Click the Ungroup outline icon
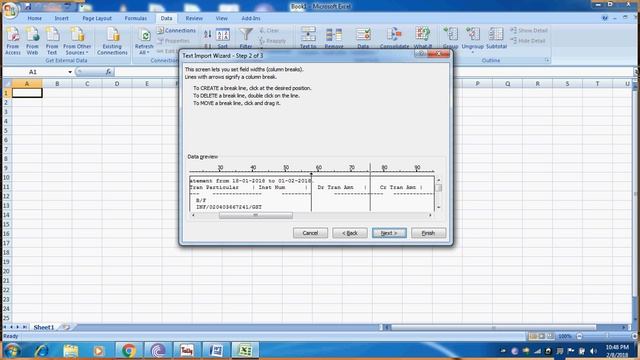 pos(473,39)
